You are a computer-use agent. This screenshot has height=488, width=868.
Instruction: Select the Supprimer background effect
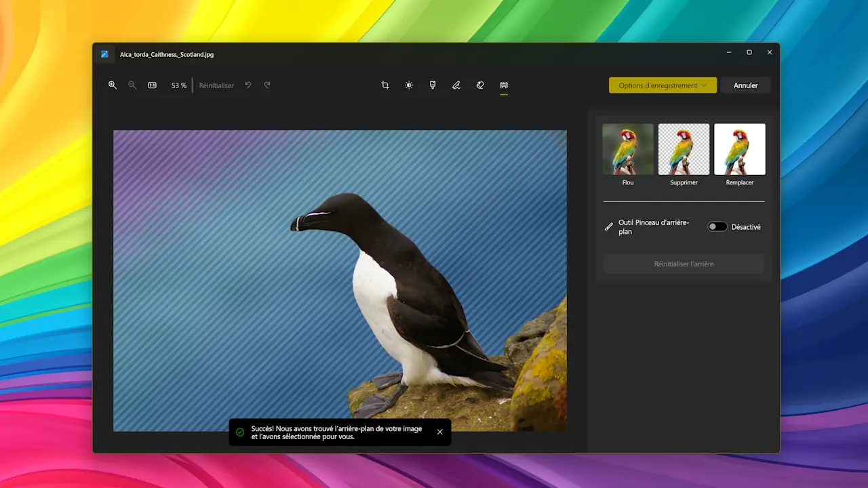(x=684, y=148)
